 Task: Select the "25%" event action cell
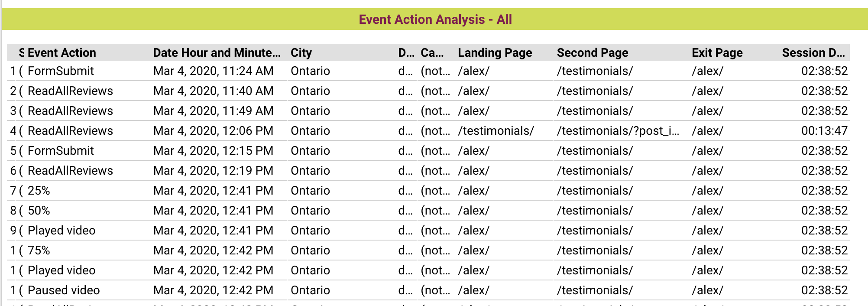[x=39, y=191]
